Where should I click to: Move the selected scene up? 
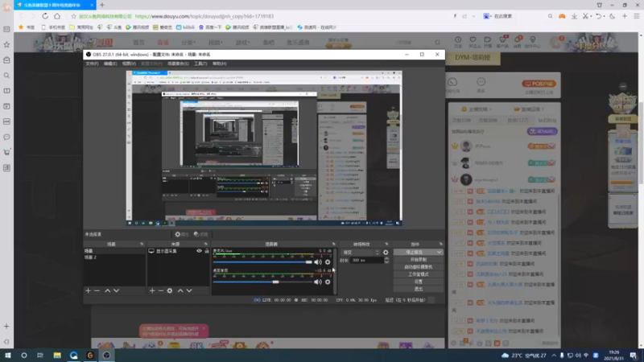[x=107, y=290]
